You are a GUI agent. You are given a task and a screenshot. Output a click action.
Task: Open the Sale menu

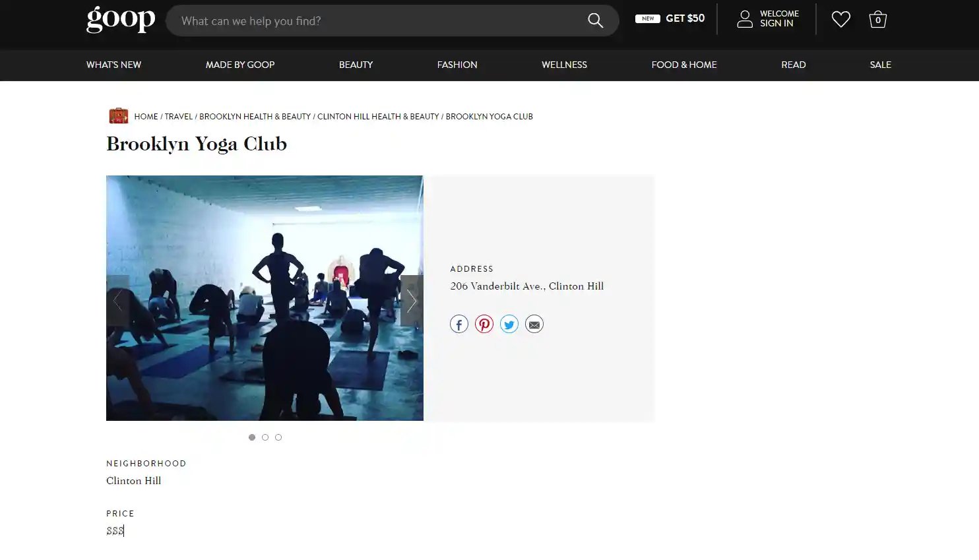880,65
